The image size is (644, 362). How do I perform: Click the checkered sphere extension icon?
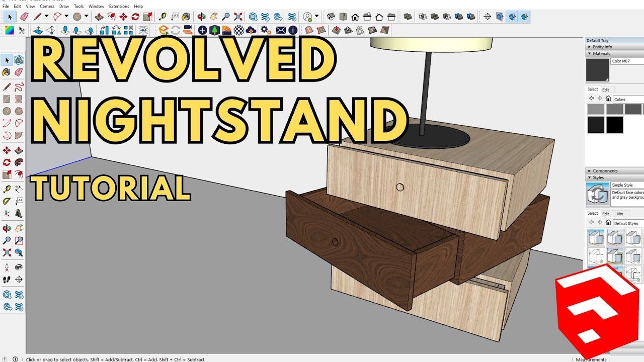coord(238,30)
